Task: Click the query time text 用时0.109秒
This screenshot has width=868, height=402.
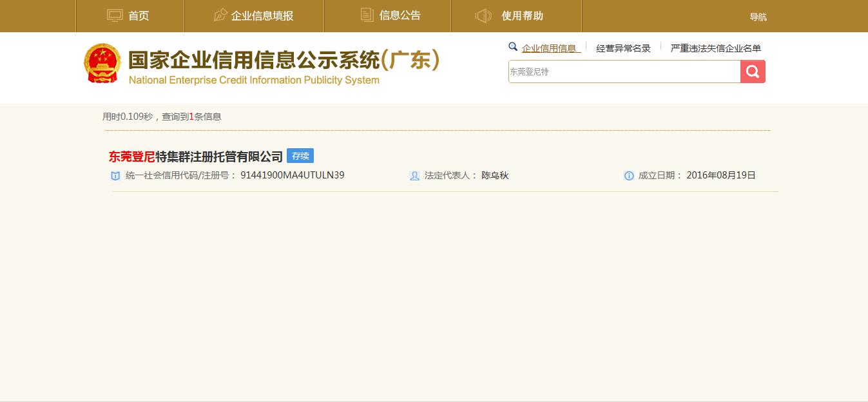Action: click(x=128, y=117)
